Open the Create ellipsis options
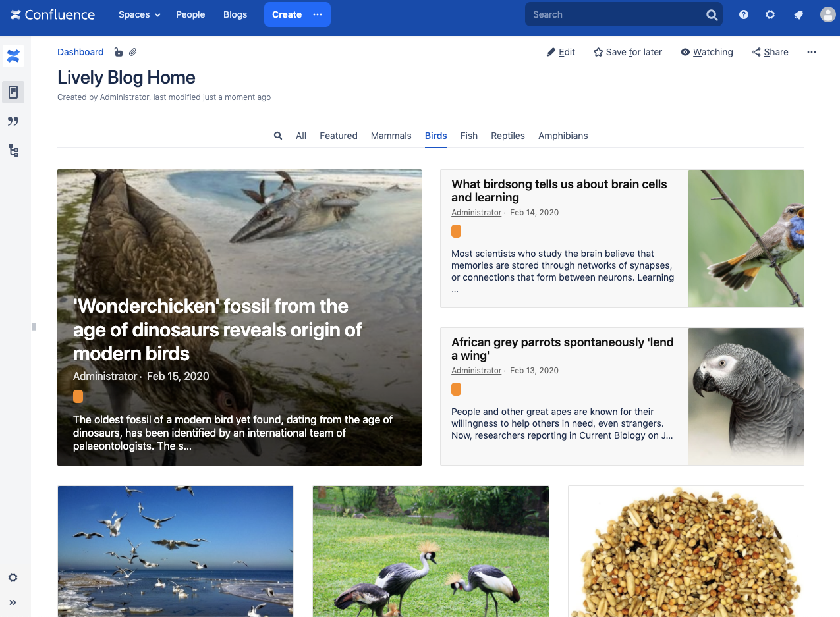840x617 pixels. click(x=318, y=14)
